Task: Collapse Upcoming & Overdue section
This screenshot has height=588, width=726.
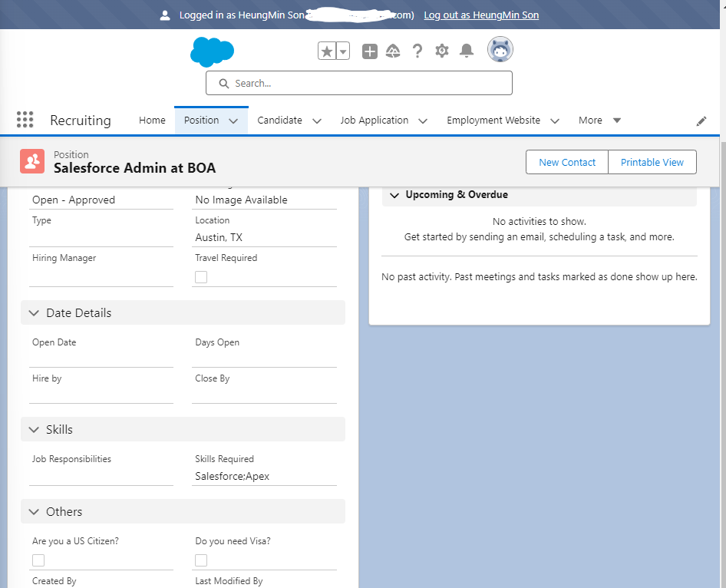Action: click(x=539, y=195)
